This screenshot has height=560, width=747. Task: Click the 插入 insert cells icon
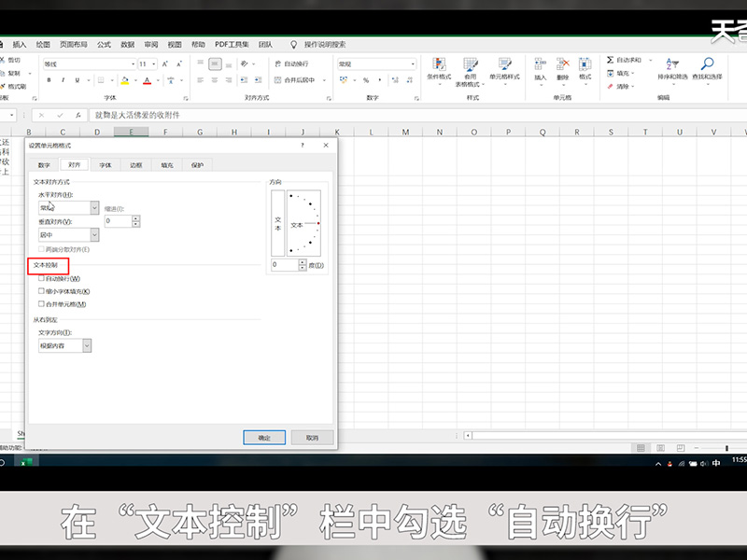540,71
